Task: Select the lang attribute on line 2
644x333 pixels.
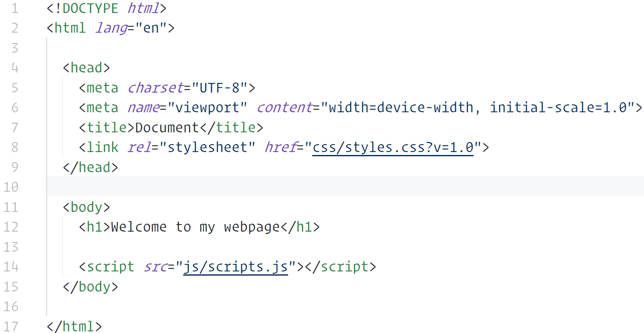Action: 111,28
